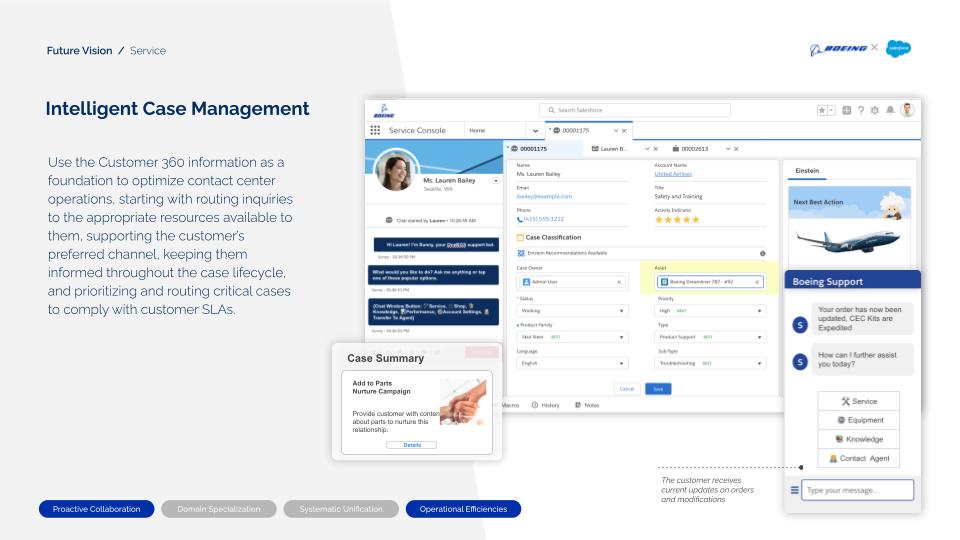Viewport: 960px width, 540px height.
Task: Click the email link lbailey@example.com
Action: 544,197
